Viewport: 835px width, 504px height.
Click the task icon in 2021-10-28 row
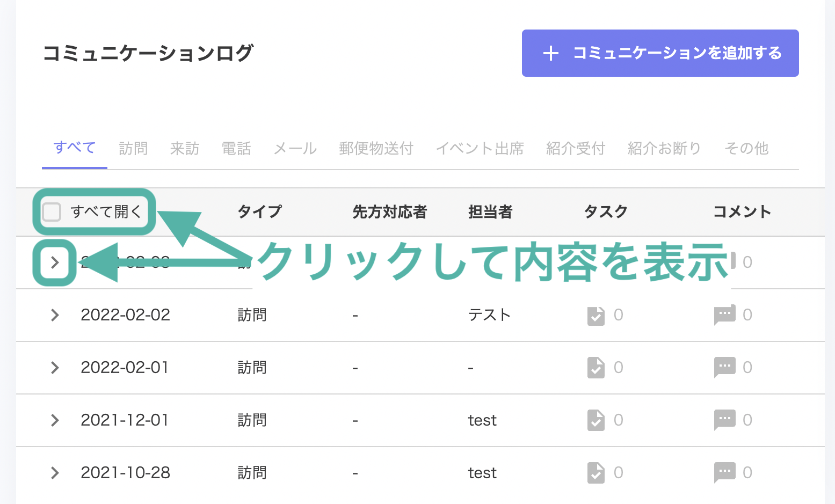pos(596,473)
